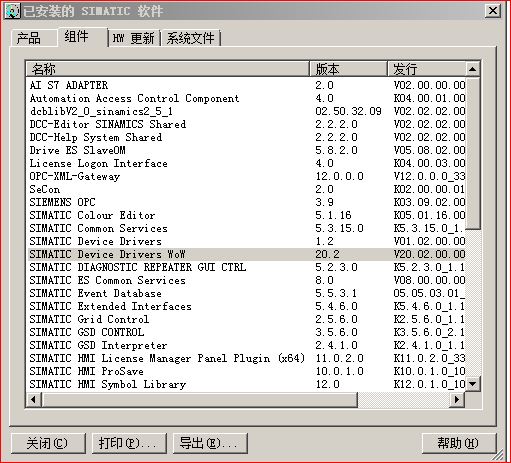Screen dimensions: 511x463
Task: Click version value 5.5.3.1
Action: [x=336, y=293]
